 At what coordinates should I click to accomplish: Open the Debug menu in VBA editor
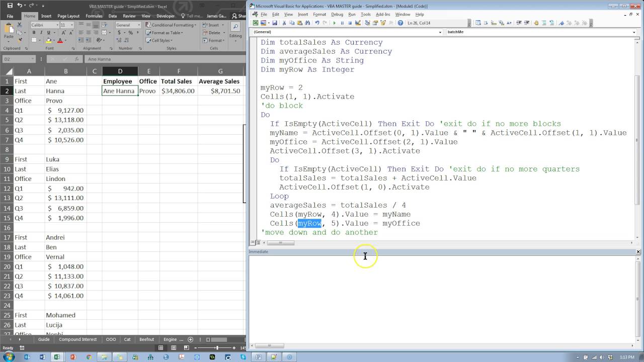coord(337,15)
